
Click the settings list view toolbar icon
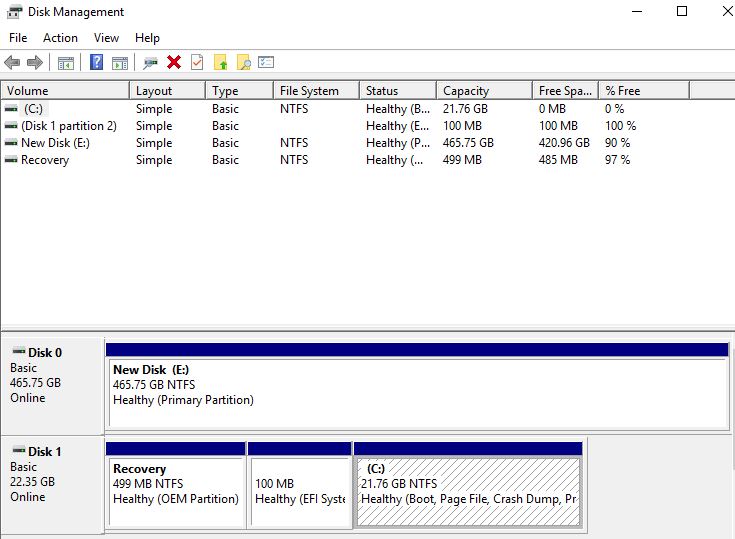pos(266,62)
